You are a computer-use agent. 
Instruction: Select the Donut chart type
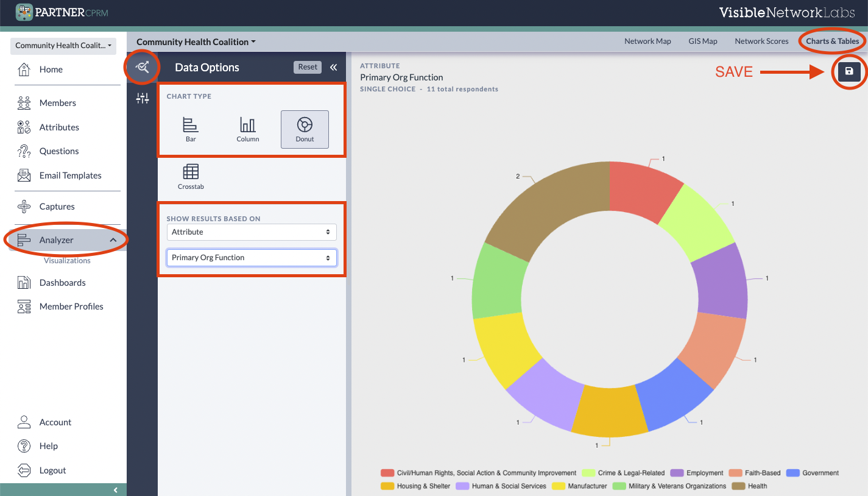pos(305,129)
